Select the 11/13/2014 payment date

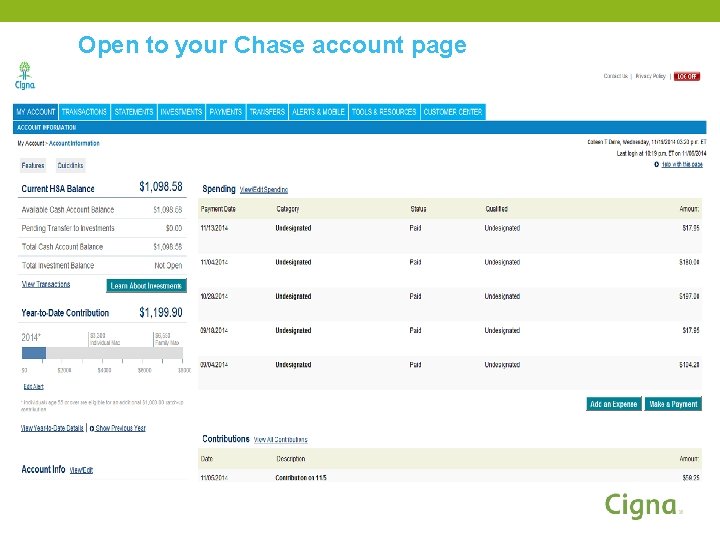214,228
